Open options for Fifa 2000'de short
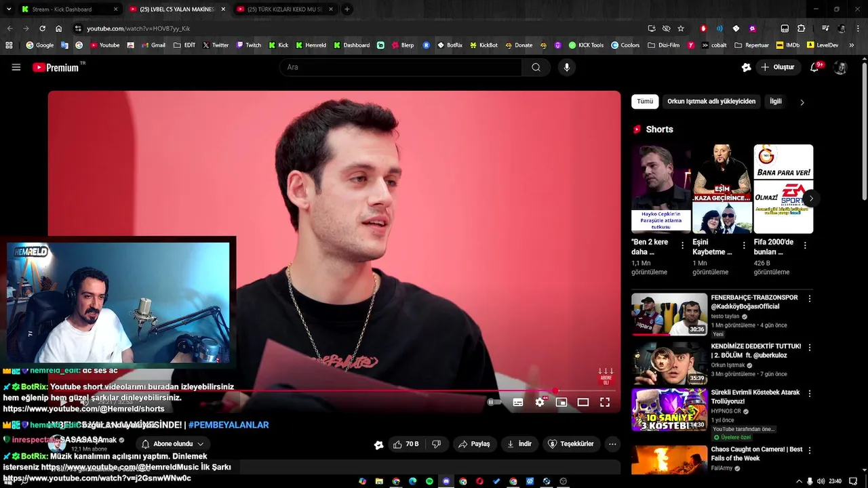This screenshot has height=488, width=868. coord(805,245)
